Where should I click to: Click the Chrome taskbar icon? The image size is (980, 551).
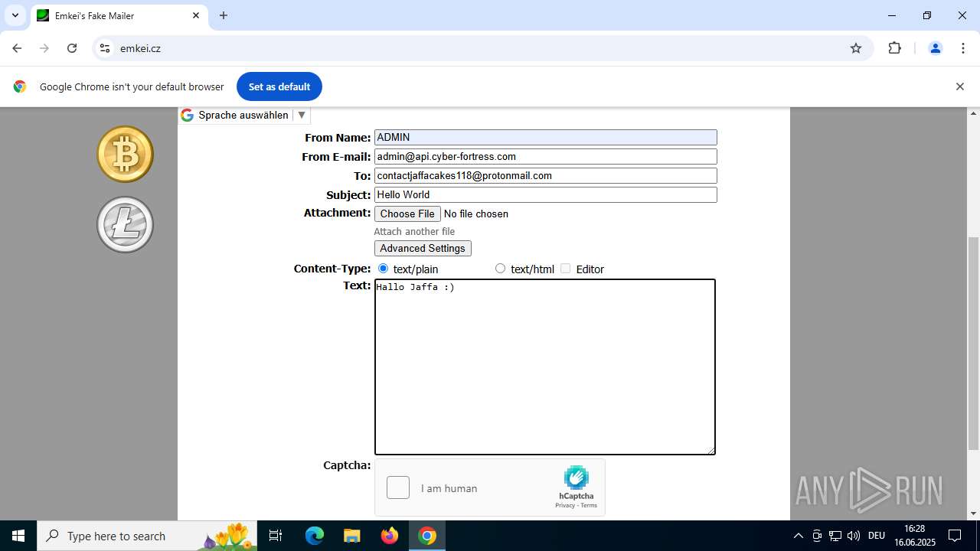pos(427,536)
